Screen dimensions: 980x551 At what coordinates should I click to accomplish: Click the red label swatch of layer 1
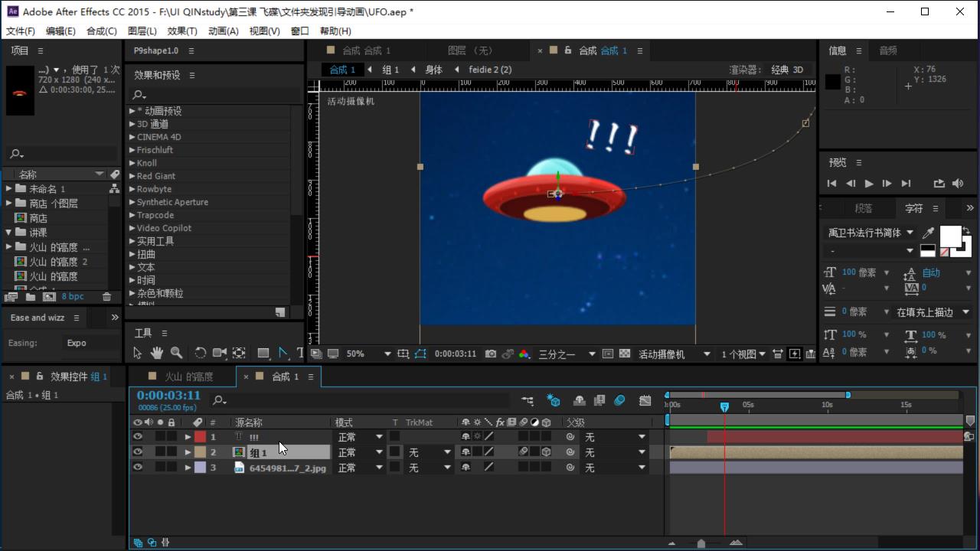[x=200, y=437]
